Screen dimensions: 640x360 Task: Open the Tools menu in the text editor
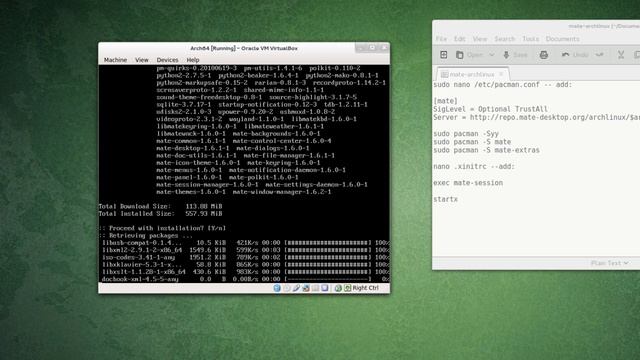[x=531, y=39]
